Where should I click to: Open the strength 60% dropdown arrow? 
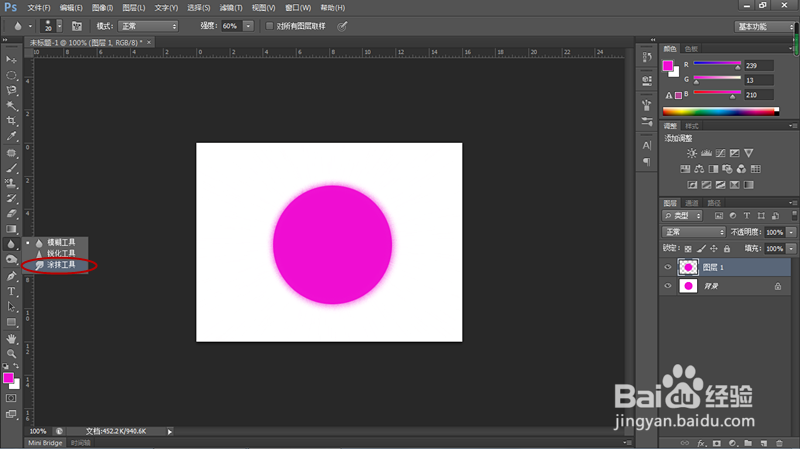coord(248,26)
